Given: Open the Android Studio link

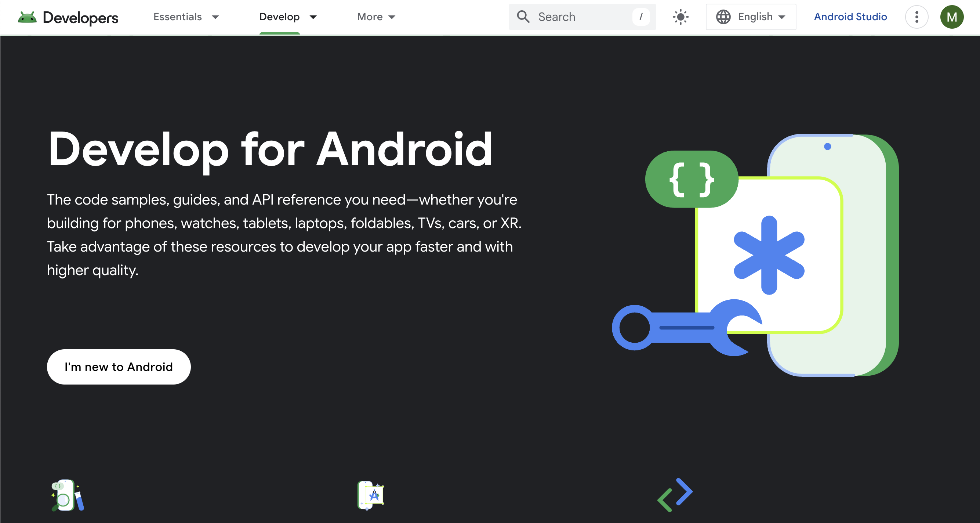Looking at the screenshot, I should 850,17.
